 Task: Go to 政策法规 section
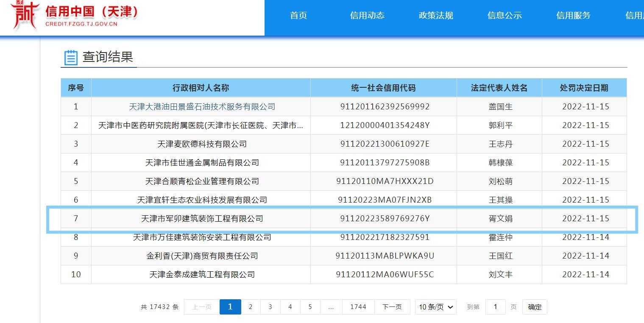[436, 16]
